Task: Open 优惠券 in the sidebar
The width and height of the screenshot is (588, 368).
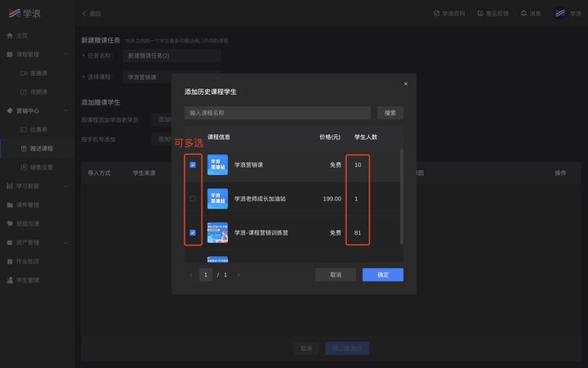Action: click(x=38, y=129)
